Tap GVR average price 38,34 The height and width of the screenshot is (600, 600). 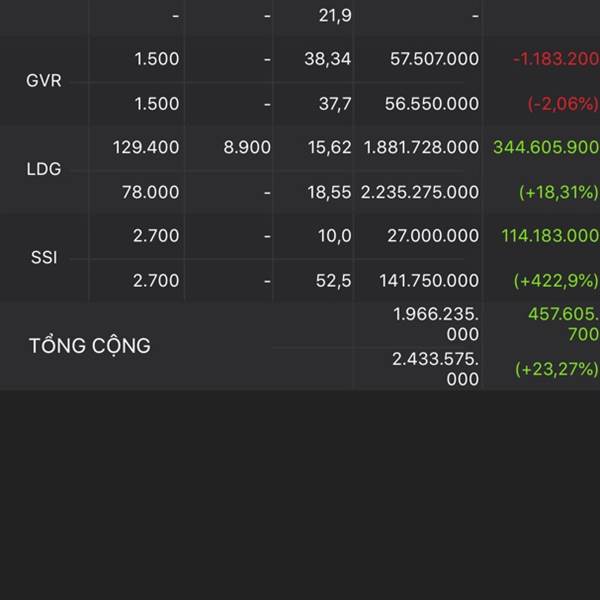[x=328, y=59]
